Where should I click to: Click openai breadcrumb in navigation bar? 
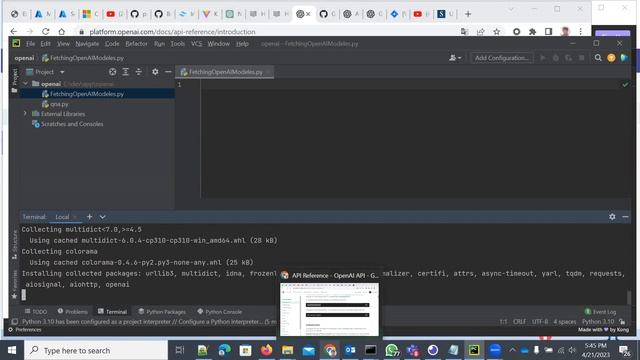(24, 58)
